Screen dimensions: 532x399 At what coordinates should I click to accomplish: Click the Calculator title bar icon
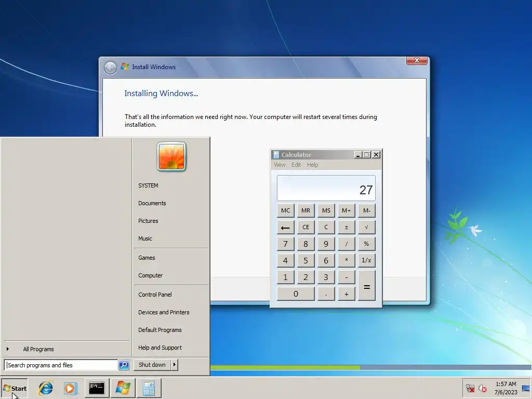click(x=276, y=155)
